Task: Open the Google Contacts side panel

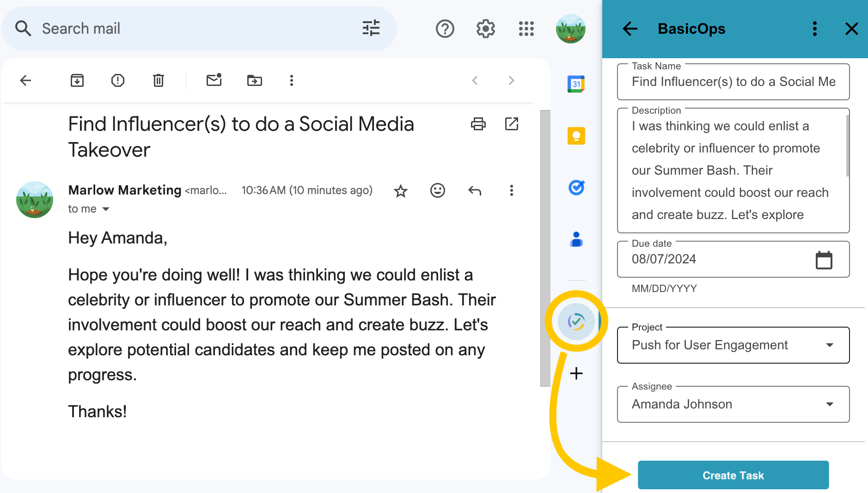Action: coord(576,239)
